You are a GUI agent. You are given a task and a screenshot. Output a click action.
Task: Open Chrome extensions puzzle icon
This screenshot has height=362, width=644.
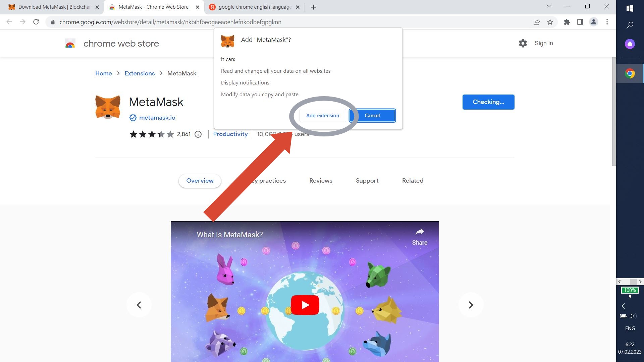(x=567, y=22)
